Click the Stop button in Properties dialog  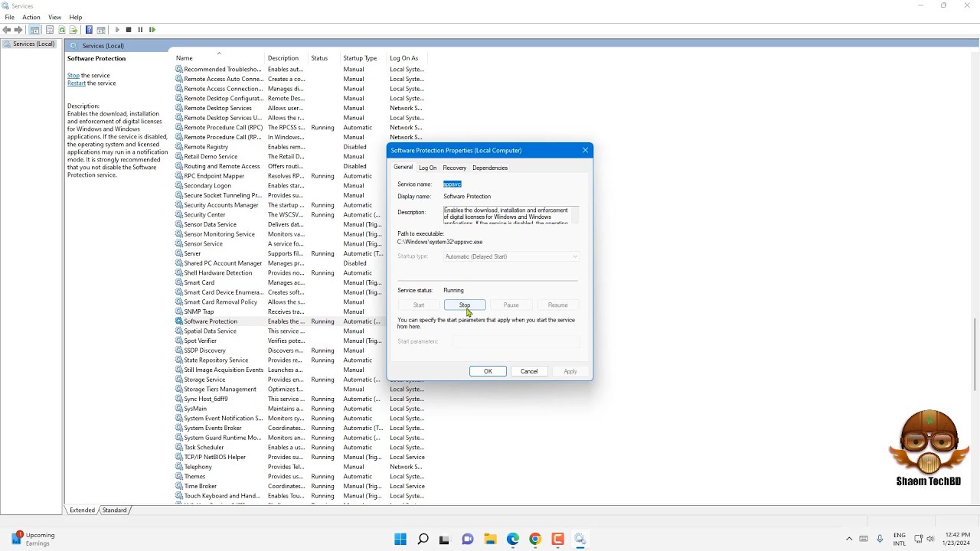pos(465,305)
